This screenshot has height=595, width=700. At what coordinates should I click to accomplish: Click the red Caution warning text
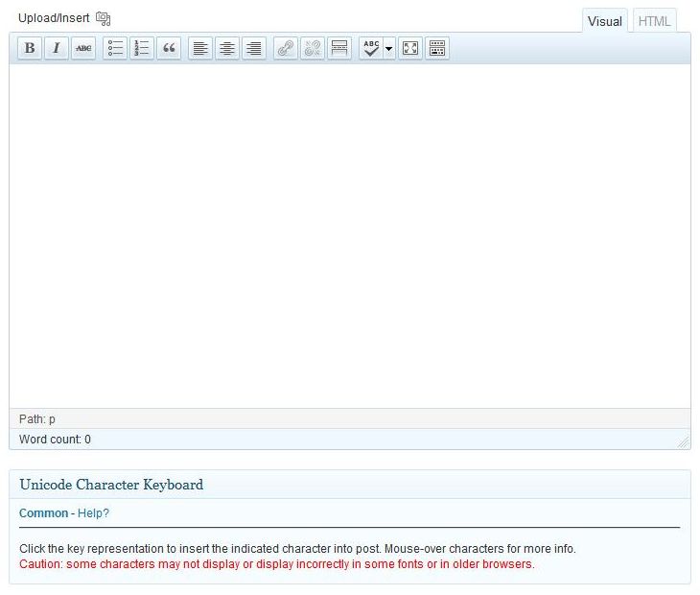coord(277,564)
